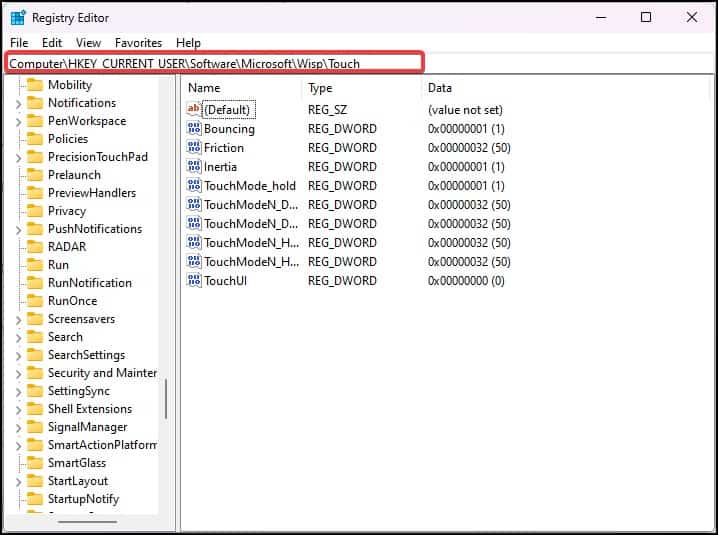Click the tree pane horizontal scrollbar thumb
Image resolution: width=718 pixels, height=535 pixels.
pos(87,522)
